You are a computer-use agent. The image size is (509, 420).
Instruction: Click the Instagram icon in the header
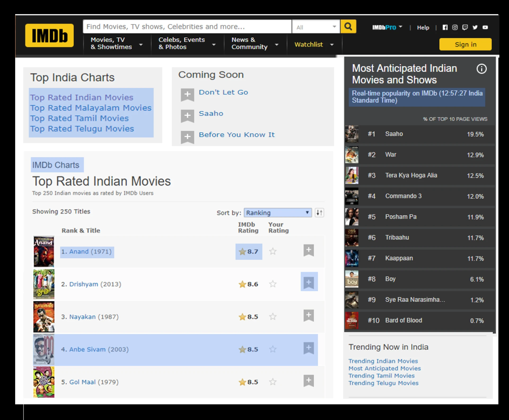455,27
